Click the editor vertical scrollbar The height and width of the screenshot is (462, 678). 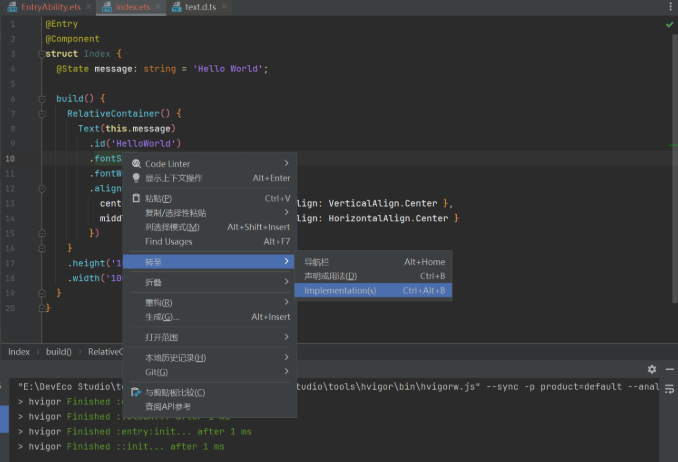[x=675, y=169]
